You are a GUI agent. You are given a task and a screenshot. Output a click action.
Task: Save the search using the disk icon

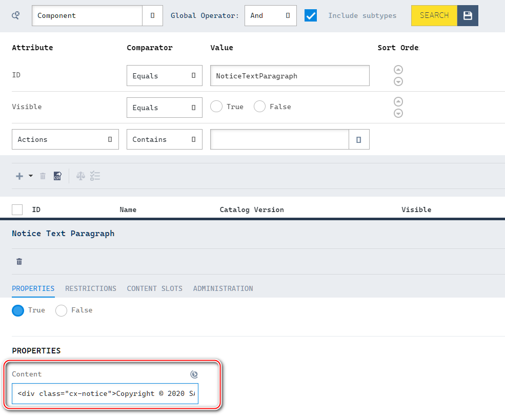(x=467, y=15)
